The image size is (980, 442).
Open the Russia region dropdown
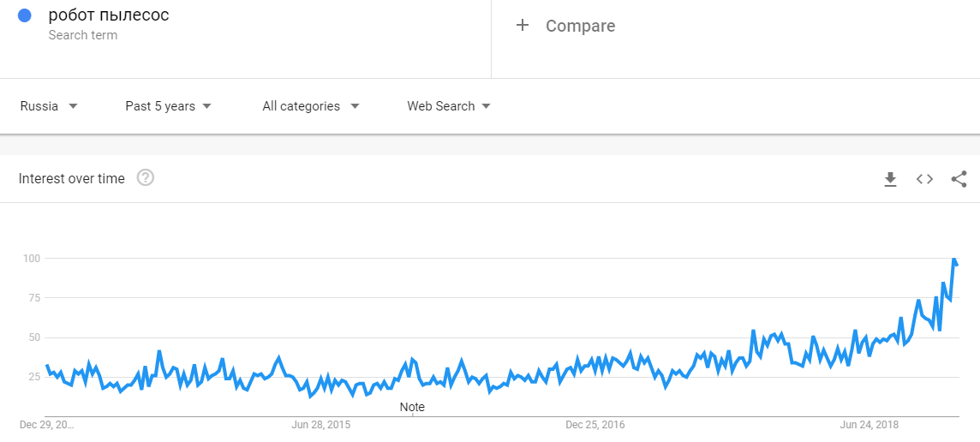tap(49, 106)
